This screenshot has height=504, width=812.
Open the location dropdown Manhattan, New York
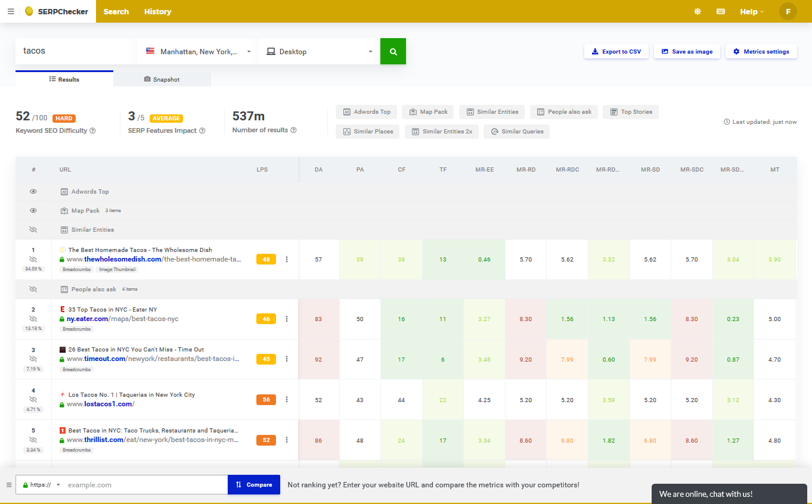198,51
